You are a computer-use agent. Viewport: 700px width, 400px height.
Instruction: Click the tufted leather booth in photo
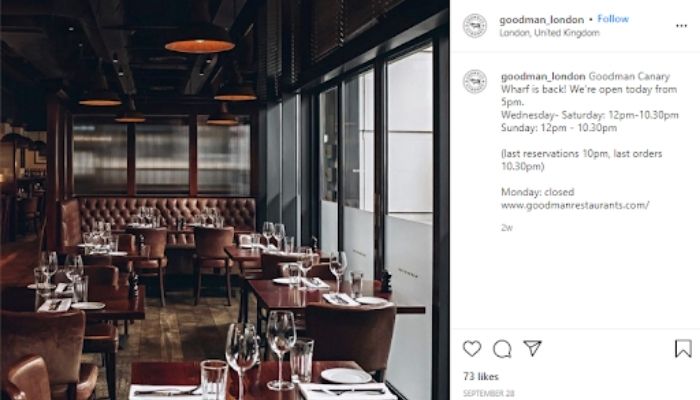(166, 213)
